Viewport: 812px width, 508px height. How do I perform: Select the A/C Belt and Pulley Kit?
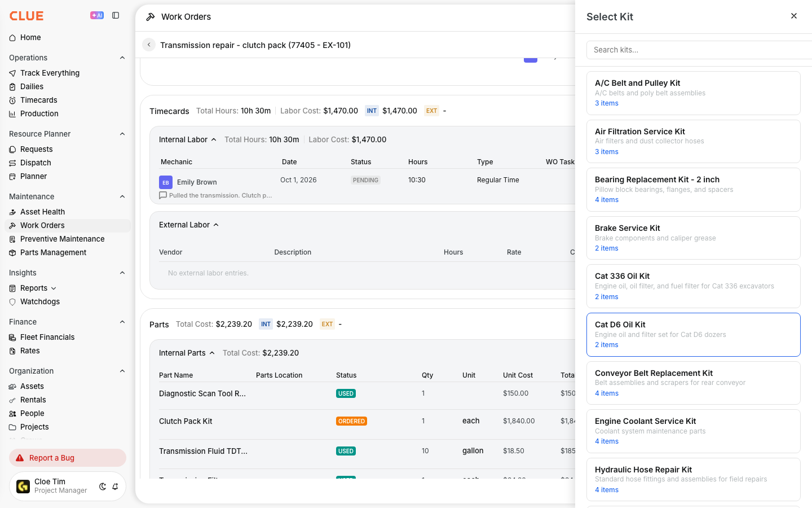coord(694,93)
